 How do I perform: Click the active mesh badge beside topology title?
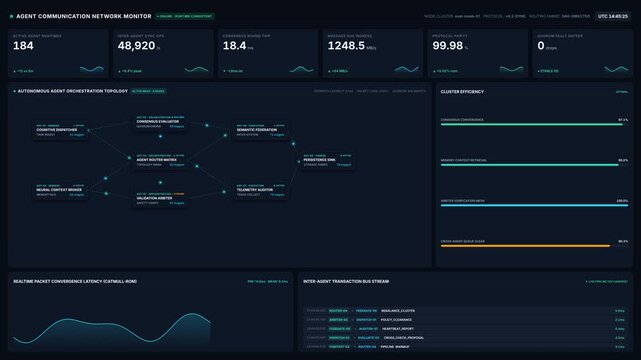(148, 91)
